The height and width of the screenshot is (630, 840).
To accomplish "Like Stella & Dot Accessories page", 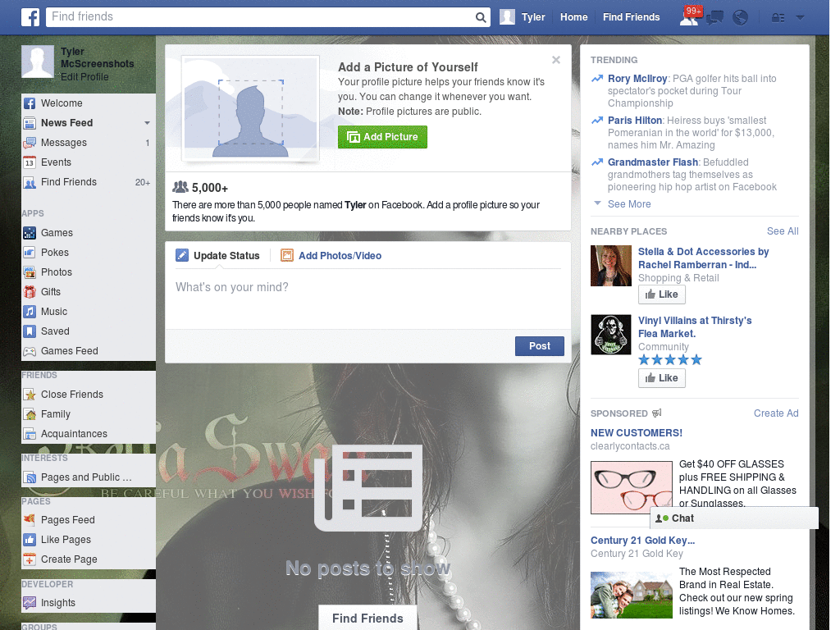I will point(662,294).
